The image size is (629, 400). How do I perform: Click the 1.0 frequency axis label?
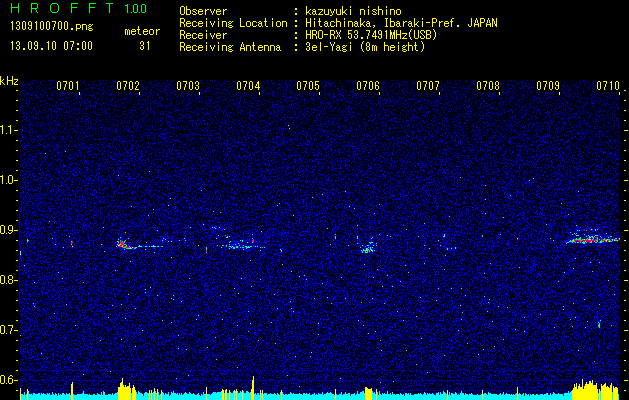(x=9, y=180)
